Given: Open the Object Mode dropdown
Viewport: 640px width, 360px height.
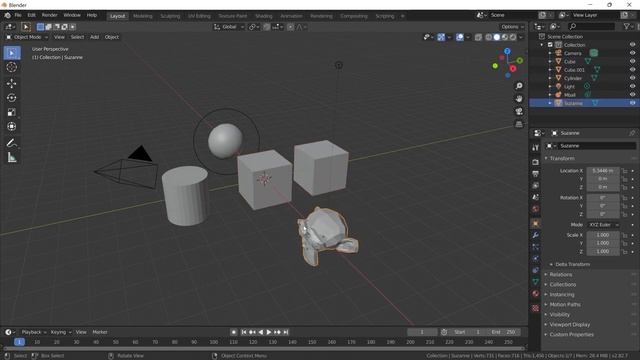Looking at the screenshot, I should (x=27, y=37).
